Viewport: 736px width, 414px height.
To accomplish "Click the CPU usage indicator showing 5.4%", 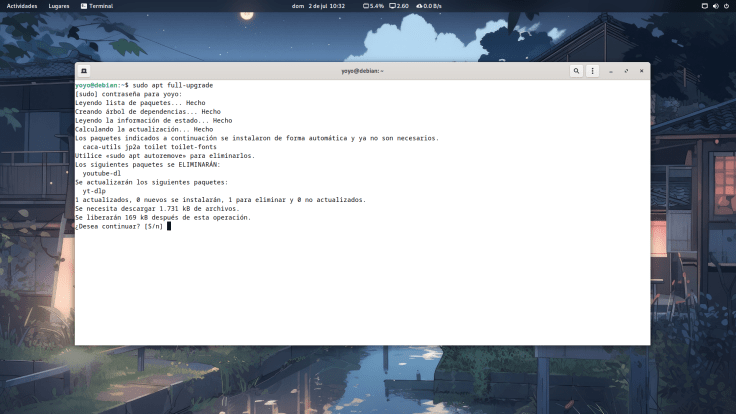I will coord(373,6).
